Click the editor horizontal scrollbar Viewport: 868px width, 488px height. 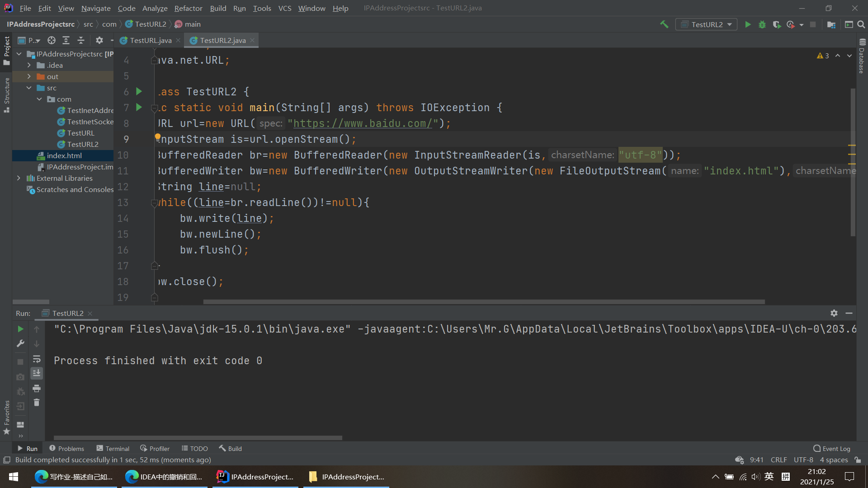click(484, 302)
